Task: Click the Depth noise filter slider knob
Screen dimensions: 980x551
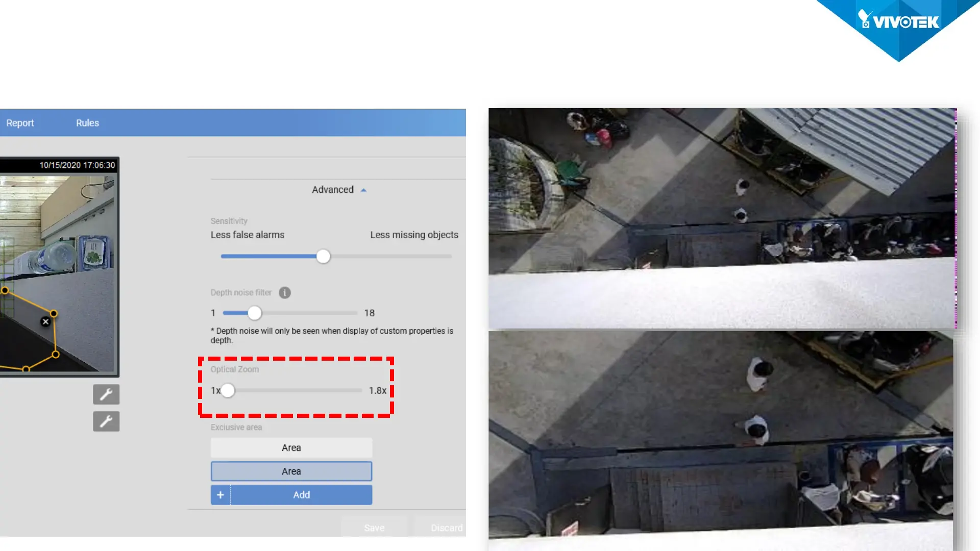Action: (254, 313)
